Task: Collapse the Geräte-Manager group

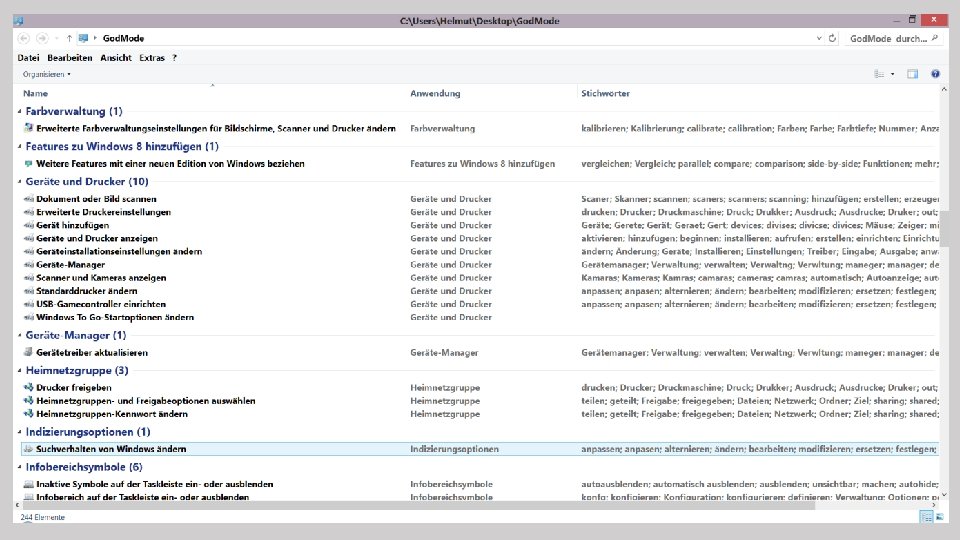Action: click(x=20, y=336)
